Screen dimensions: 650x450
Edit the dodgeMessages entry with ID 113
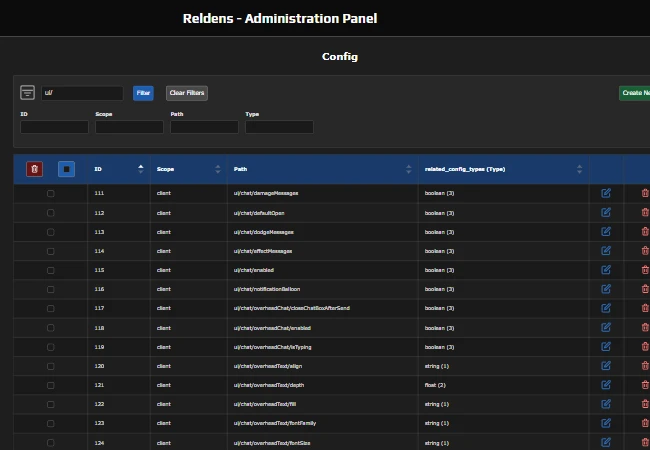tap(606, 232)
